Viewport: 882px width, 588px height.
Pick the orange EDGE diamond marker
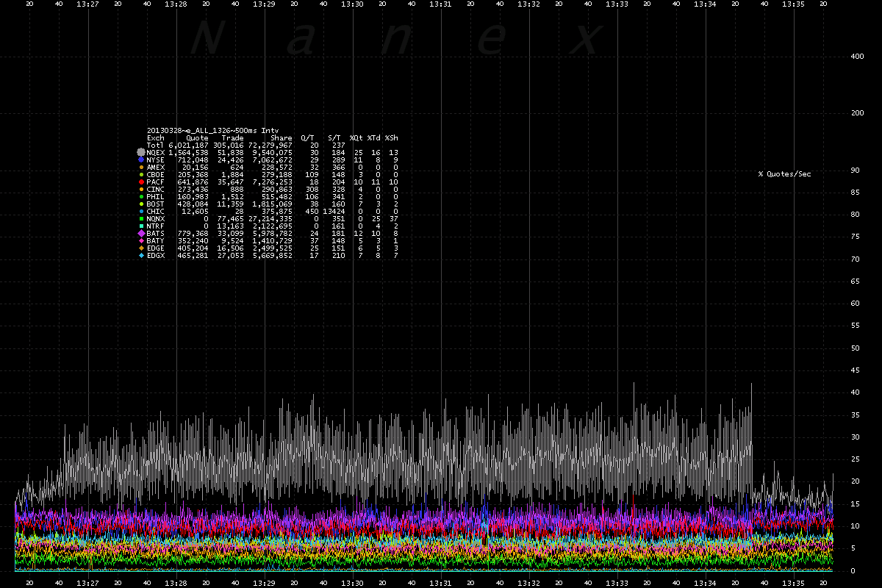pos(140,248)
